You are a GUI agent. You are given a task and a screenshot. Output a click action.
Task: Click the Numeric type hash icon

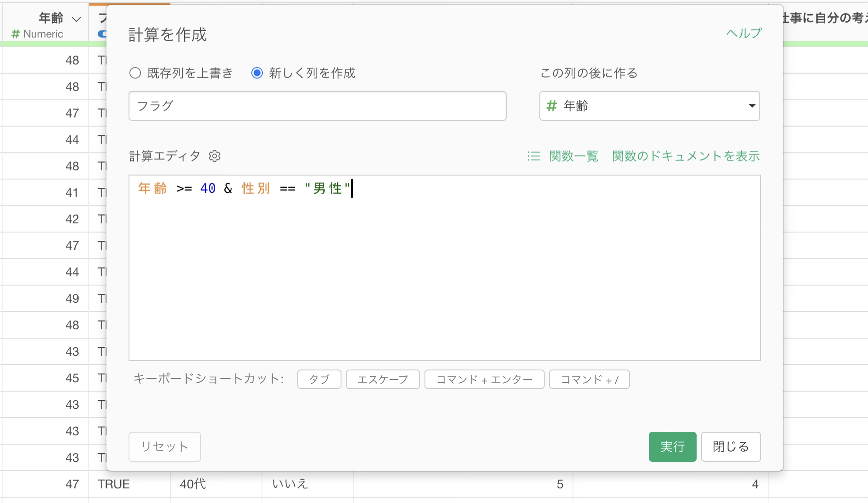click(x=15, y=34)
